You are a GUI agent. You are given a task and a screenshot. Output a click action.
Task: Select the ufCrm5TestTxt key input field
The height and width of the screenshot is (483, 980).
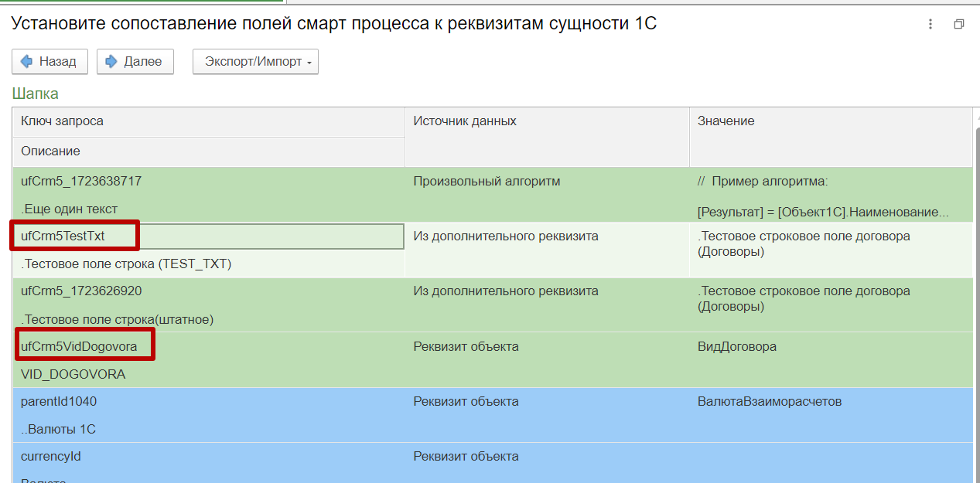[x=209, y=236]
